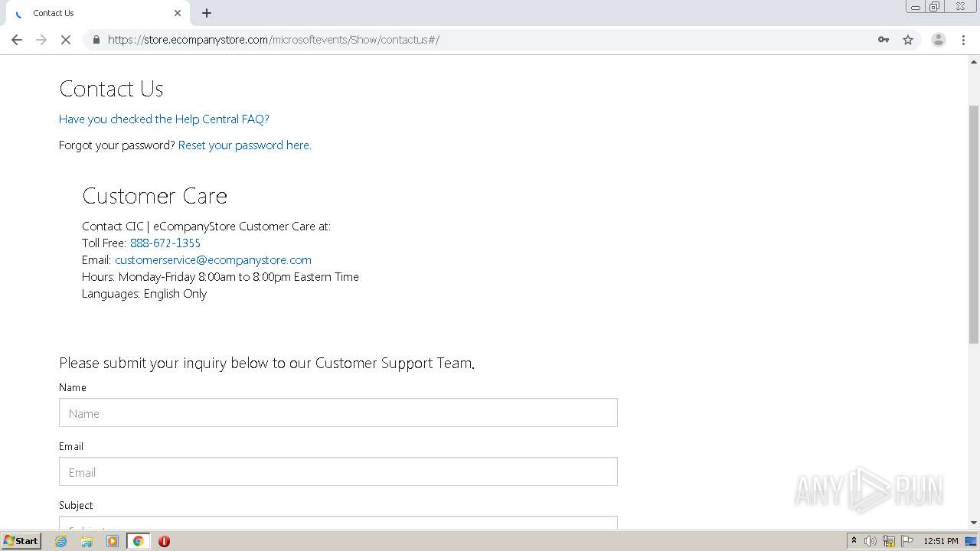Launch Internet Explorer from the taskbar
This screenshot has width=980, height=551.
61,541
